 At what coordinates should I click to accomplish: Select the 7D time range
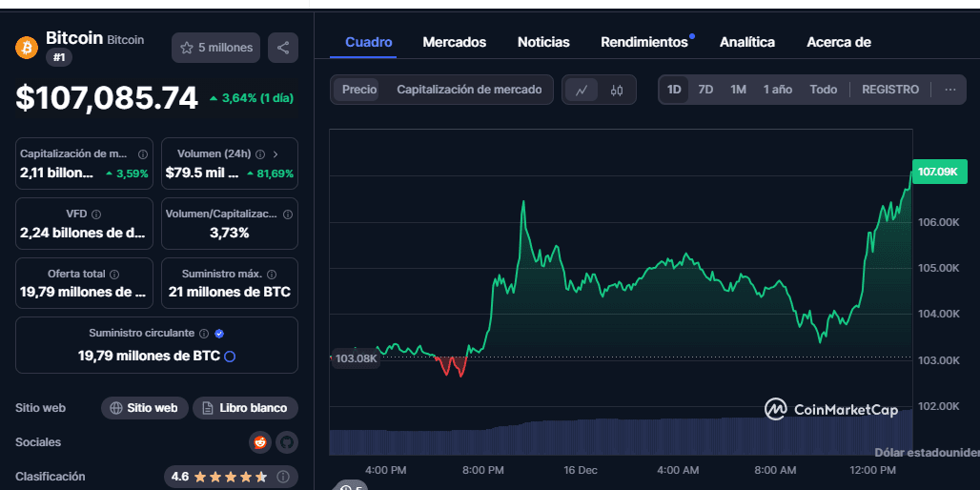pyautogui.click(x=705, y=90)
